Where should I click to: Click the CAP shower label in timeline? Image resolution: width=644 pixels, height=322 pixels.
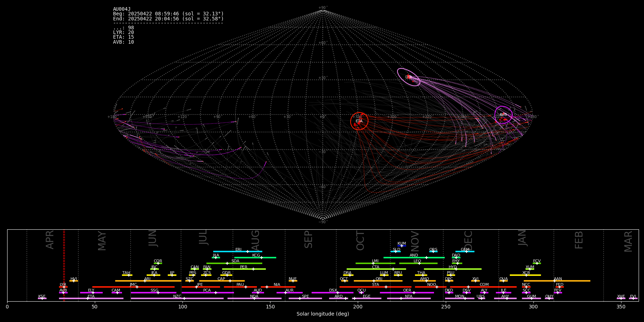[x=221, y=279]
